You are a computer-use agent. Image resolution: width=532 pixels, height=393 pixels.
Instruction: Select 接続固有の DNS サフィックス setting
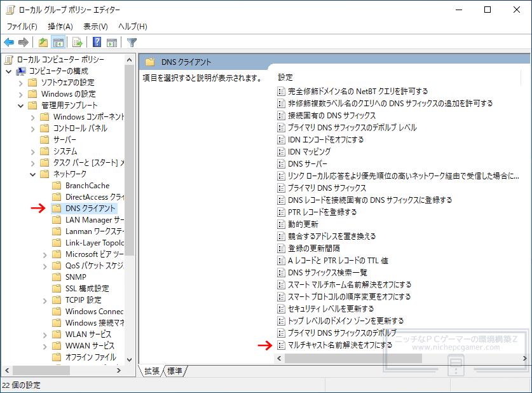tap(332, 115)
